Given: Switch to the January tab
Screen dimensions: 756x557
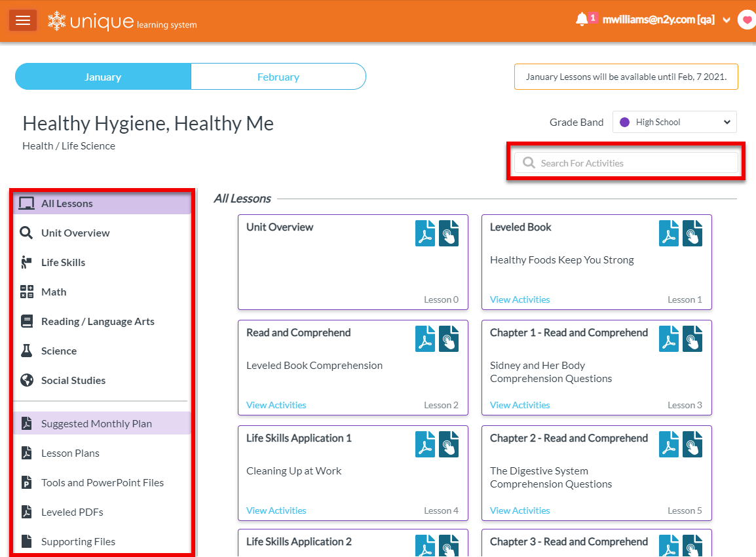Looking at the screenshot, I should 103,77.
